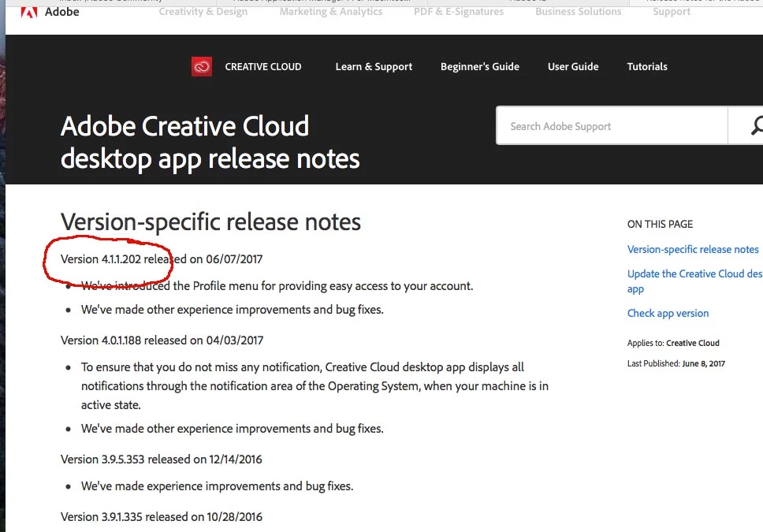
Task: Click the Profile menu introduction bullet text
Action: tap(277, 286)
